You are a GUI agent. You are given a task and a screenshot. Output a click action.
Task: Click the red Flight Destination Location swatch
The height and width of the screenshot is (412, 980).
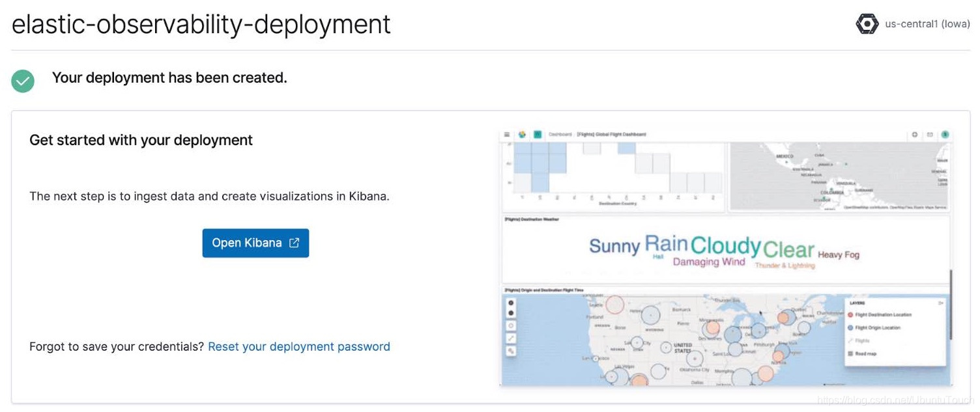(x=850, y=314)
